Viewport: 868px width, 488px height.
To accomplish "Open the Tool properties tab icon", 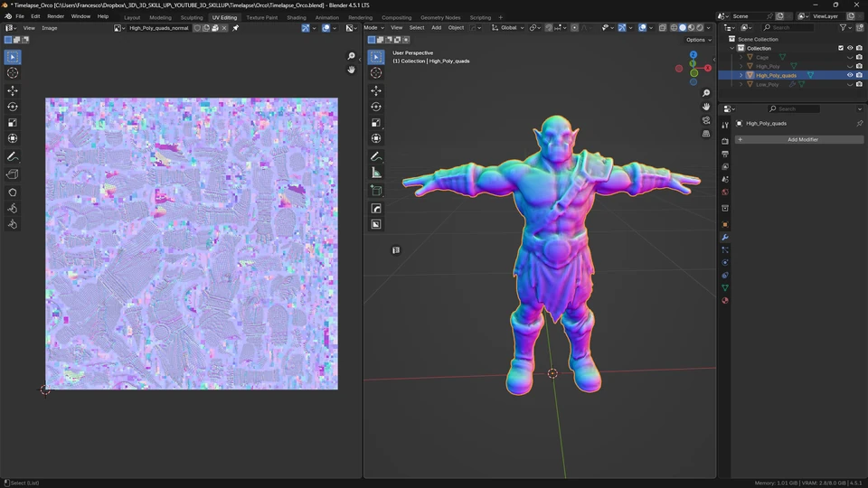I will (724, 125).
